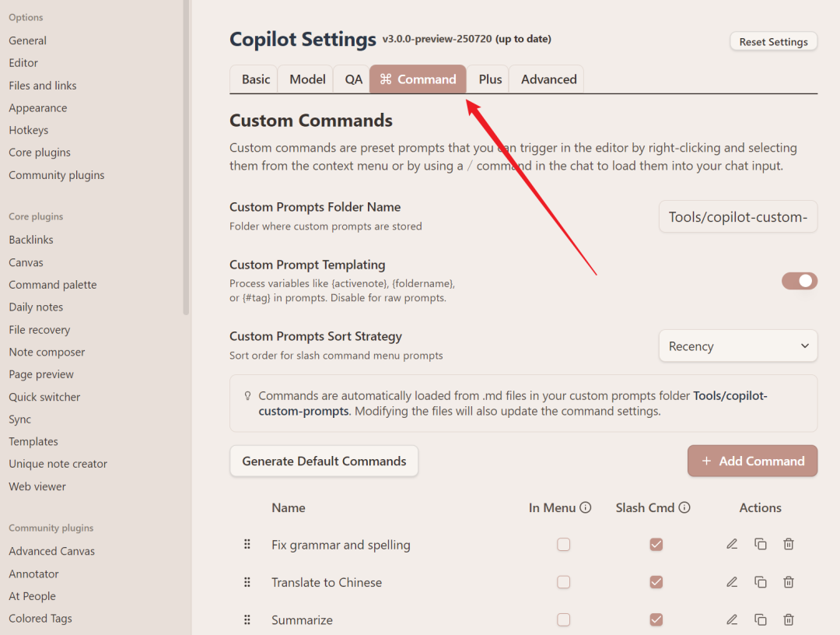Click drag handle of Fix grammar and spelling

247,544
